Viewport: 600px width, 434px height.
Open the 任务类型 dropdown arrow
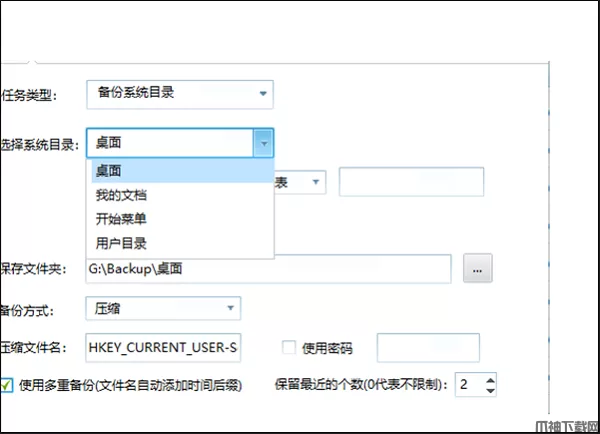[263, 94]
